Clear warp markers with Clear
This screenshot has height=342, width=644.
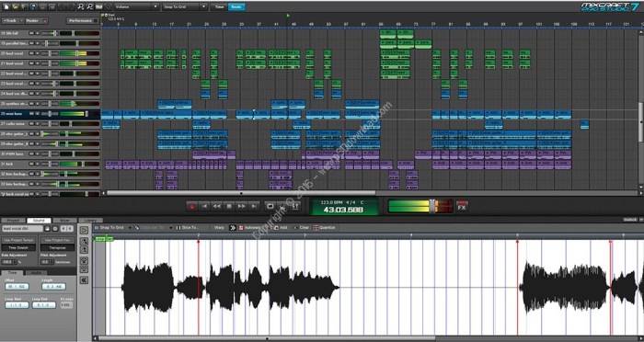(302, 227)
